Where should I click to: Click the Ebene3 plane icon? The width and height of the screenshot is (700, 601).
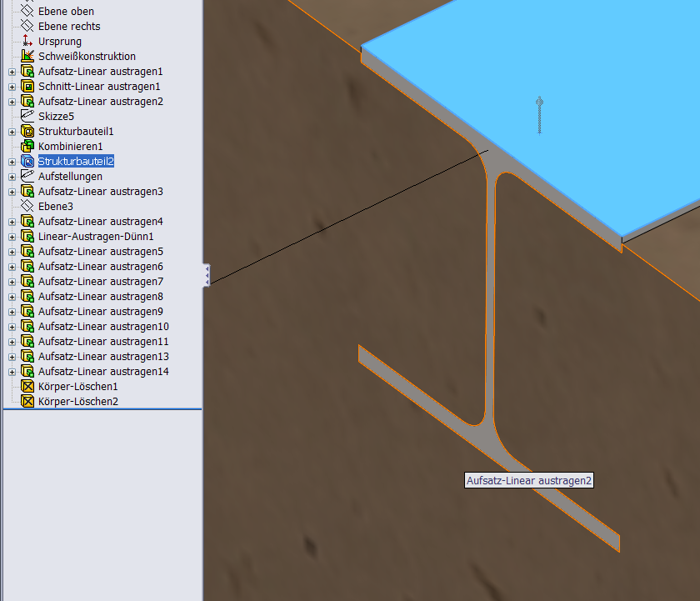[27, 206]
